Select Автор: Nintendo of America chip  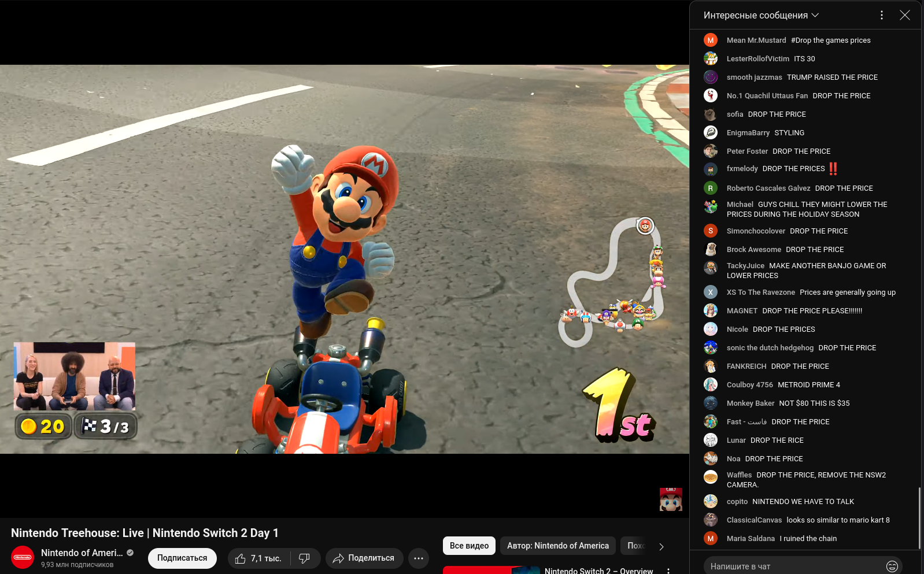pyautogui.click(x=558, y=546)
